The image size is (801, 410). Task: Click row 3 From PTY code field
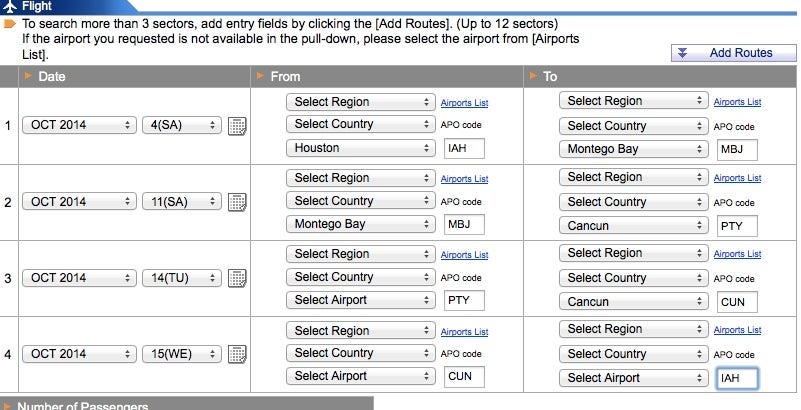(464, 300)
